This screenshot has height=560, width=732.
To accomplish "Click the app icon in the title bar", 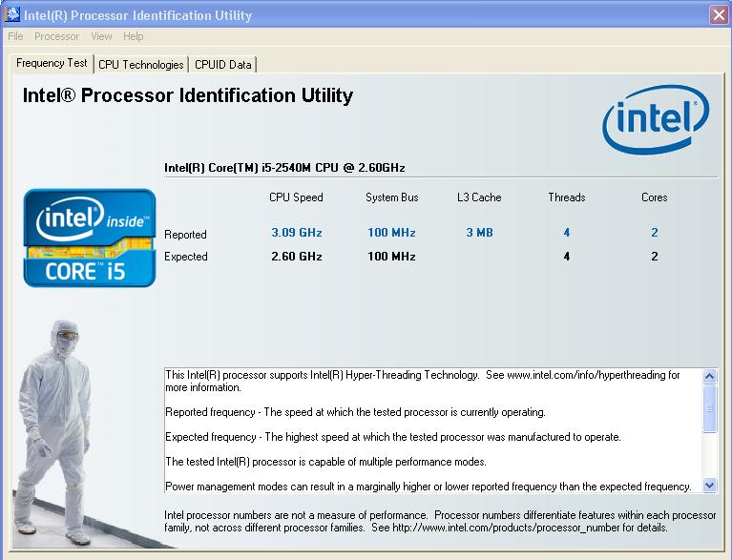I will 12,14.
